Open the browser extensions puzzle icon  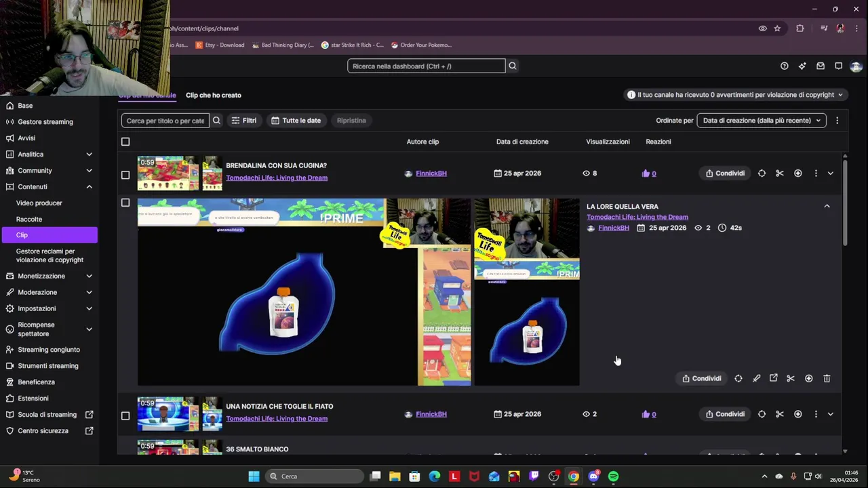[800, 28]
